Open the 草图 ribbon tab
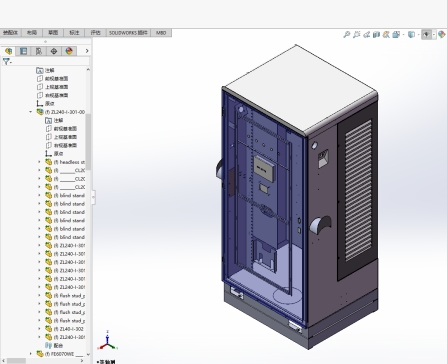Screen dimensions: 447x364 tap(53, 33)
